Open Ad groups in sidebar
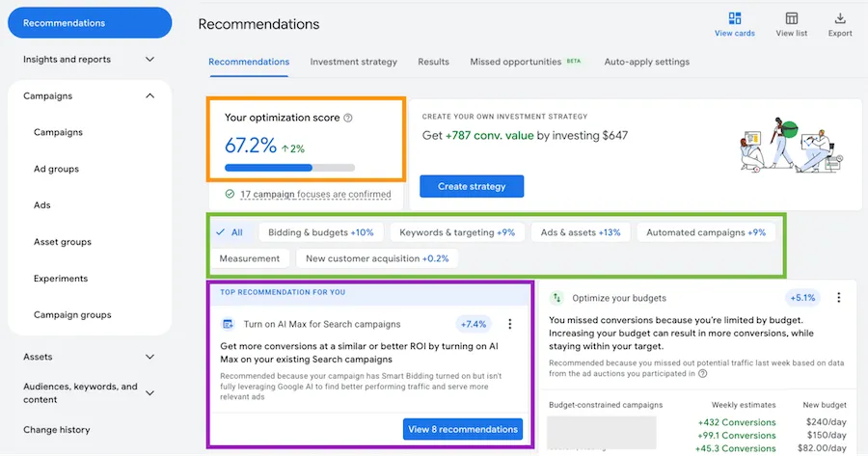 56,169
